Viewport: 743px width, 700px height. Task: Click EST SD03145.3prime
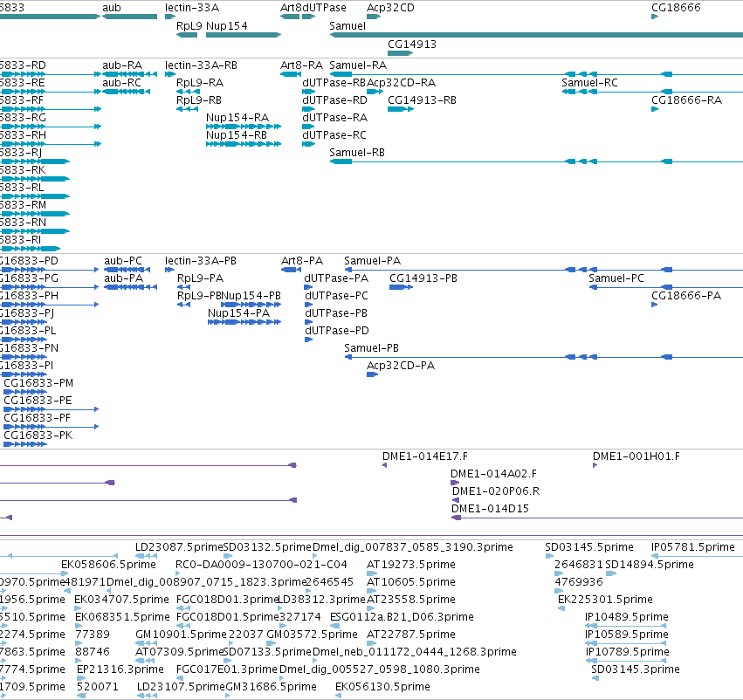[636, 669]
